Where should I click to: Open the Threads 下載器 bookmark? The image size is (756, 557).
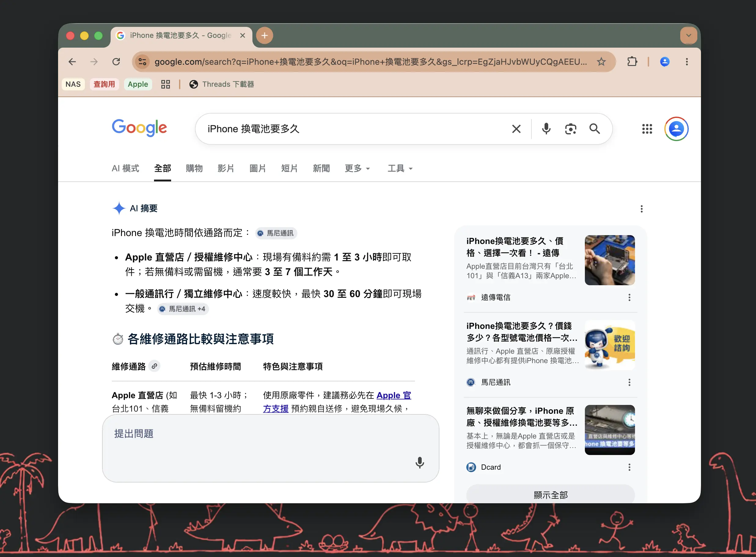point(222,84)
